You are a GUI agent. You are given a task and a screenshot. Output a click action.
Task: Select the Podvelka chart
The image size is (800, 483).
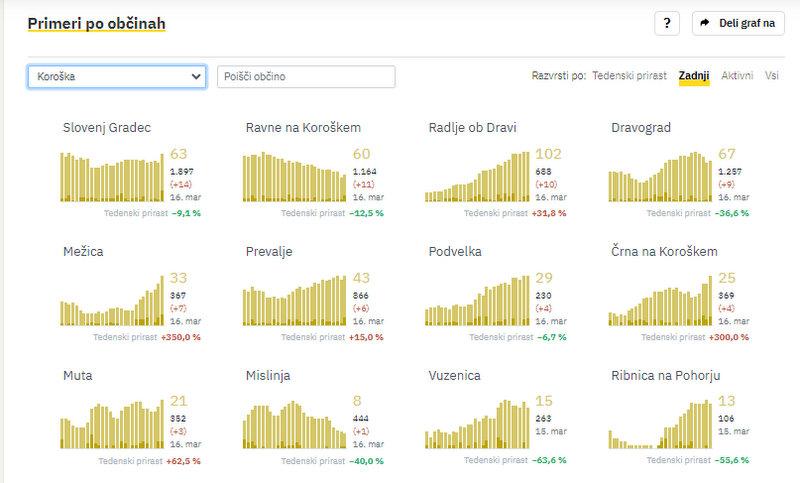(477, 301)
